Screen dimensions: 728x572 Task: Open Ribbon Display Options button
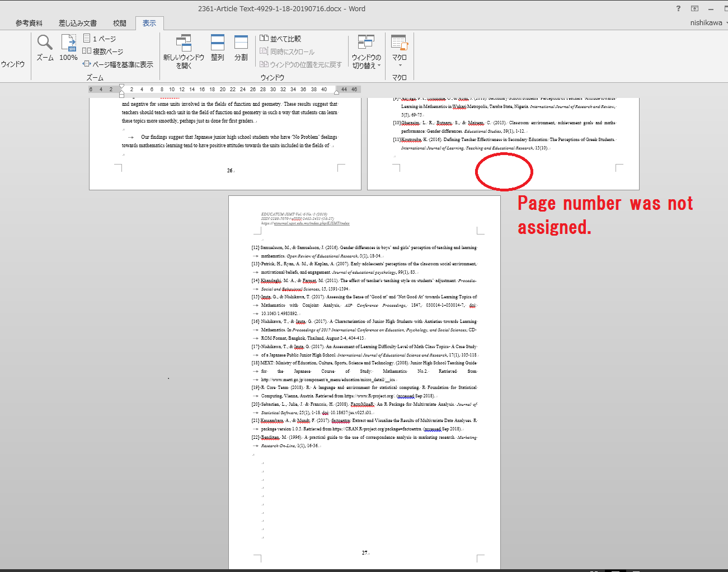coord(694,8)
